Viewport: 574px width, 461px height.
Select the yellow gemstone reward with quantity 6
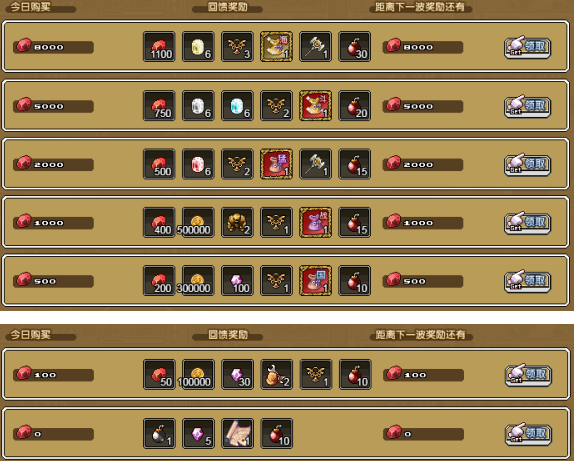tap(198, 47)
